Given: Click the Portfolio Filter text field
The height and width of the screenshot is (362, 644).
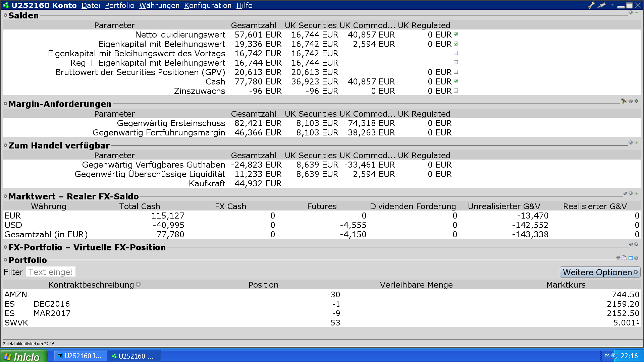Looking at the screenshot, I should pyautogui.click(x=50, y=272).
